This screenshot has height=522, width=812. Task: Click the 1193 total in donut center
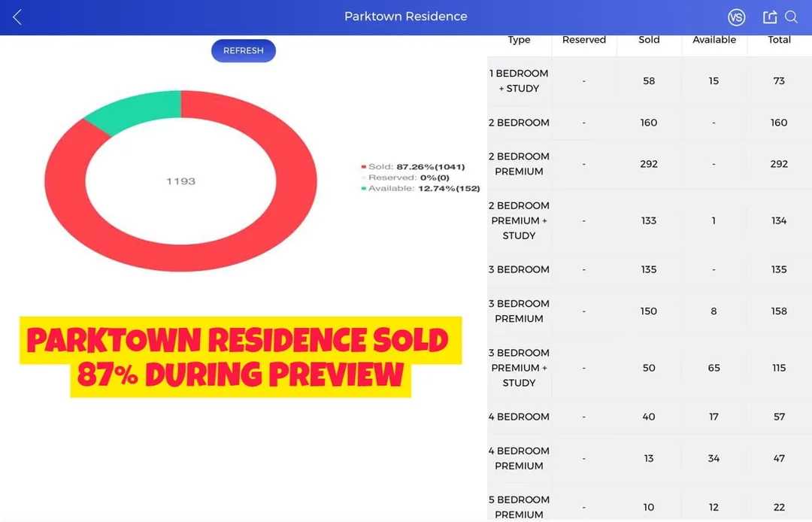click(x=180, y=181)
